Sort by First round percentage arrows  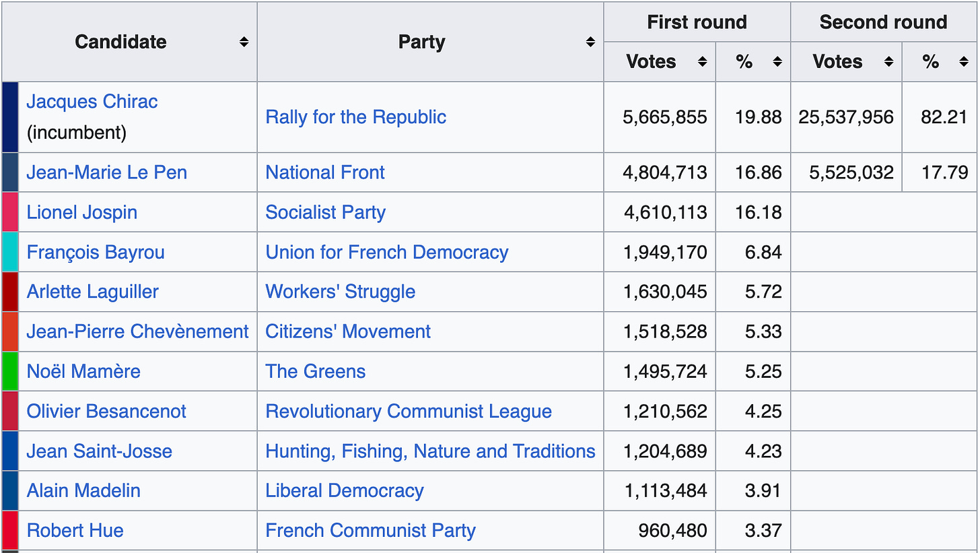777,62
